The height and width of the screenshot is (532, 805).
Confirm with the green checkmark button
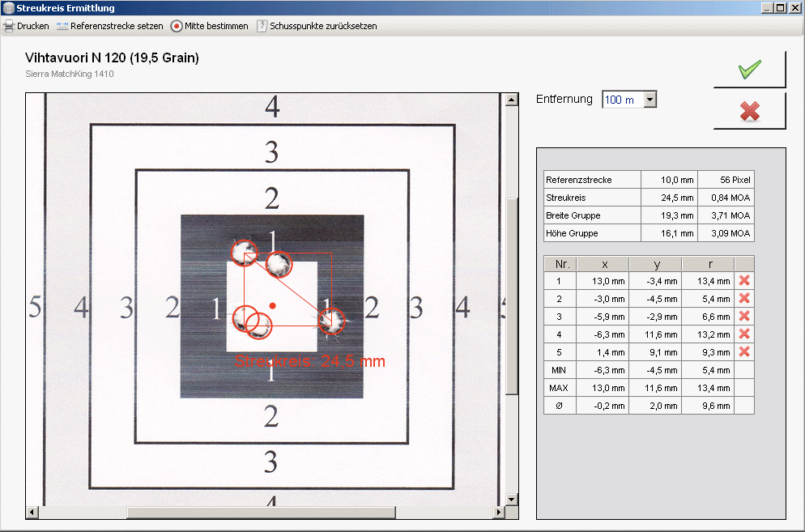(750, 70)
